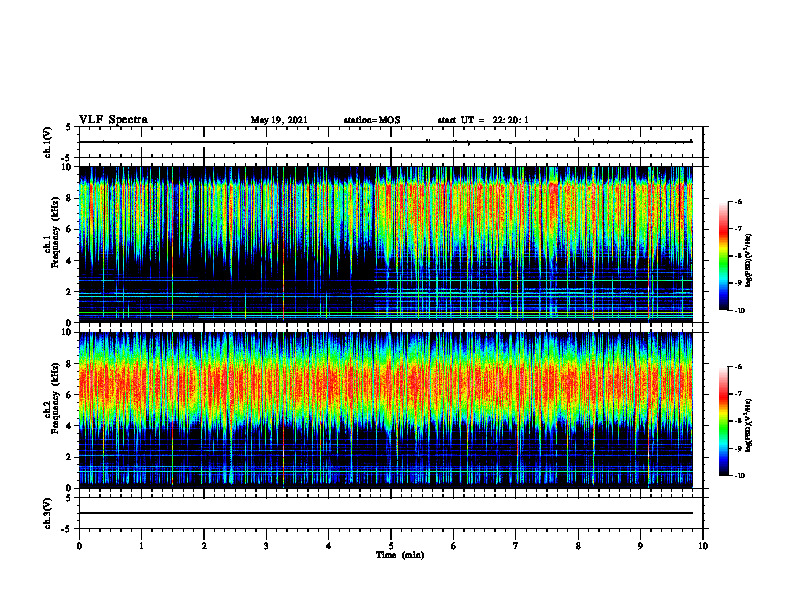
Task: Select the "start UT = 22:20: 1" label
Action: 483,120
